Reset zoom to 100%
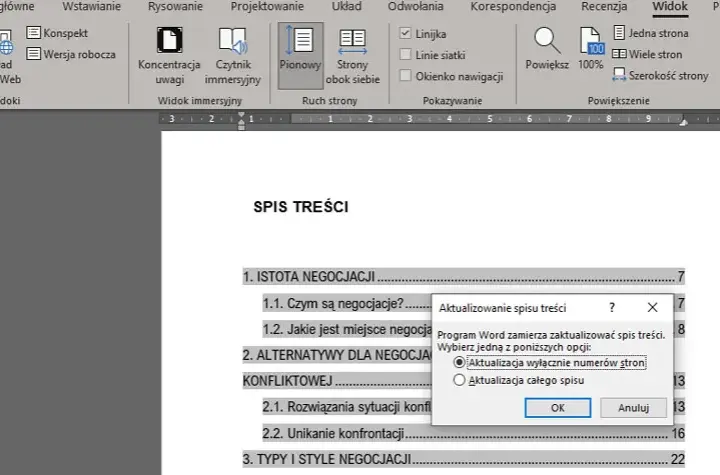Screen dimensions: 720x475 [x=591, y=48]
